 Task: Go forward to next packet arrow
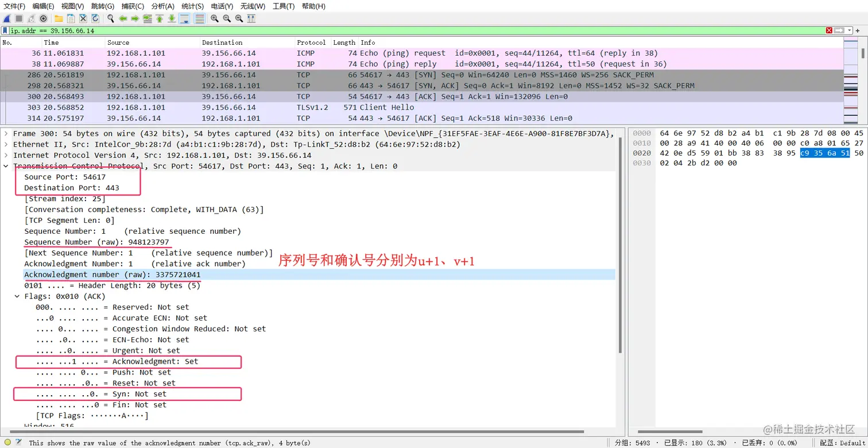tap(135, 18)
